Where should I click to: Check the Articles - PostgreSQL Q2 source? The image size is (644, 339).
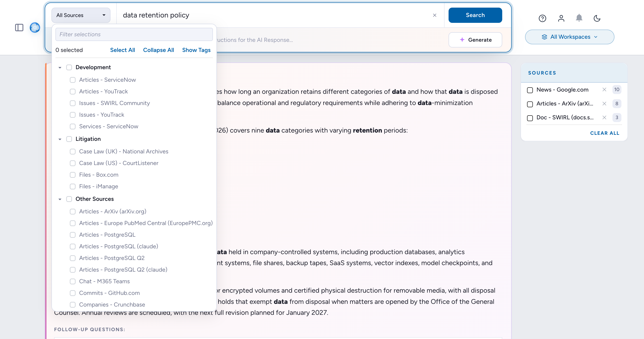tap(72, 258)
